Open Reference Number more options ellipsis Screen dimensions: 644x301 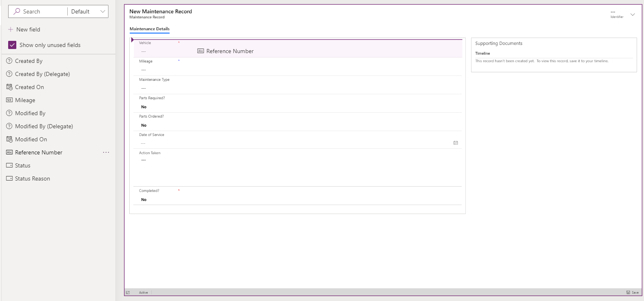pyautogui.click(x=106, y=152)
